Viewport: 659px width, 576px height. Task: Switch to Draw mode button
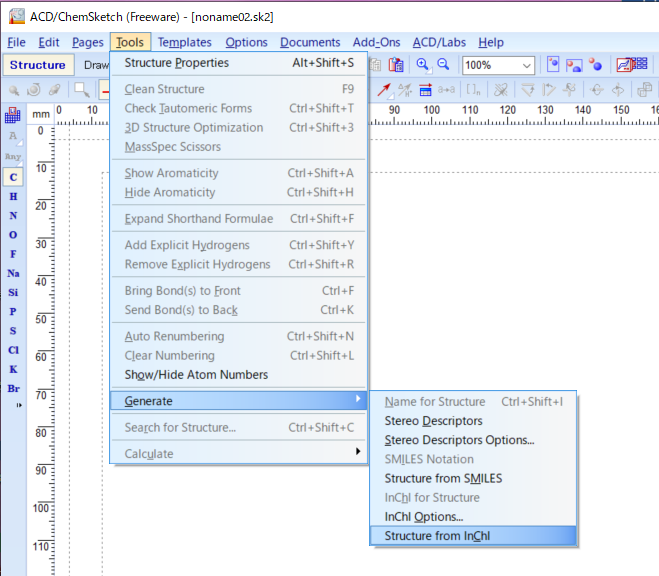[96, 65]
